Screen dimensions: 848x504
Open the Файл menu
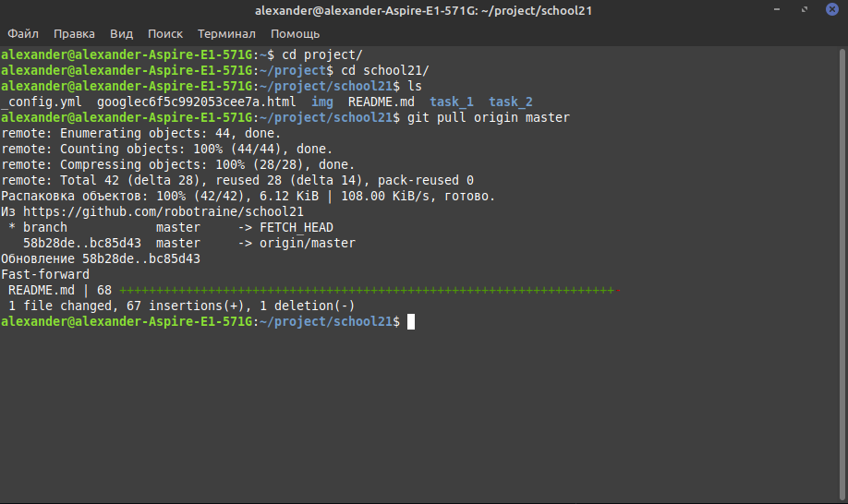[x=23, y=33]
